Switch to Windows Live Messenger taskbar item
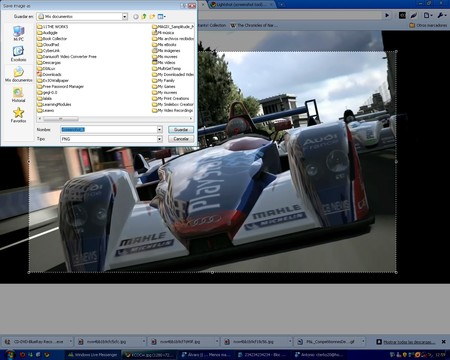Image resolution: width=450 pixels, height=360 pixels. click(93, 355)
